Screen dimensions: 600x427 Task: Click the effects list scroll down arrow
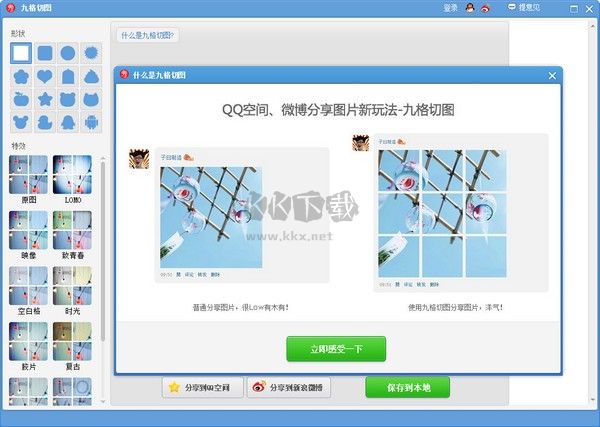103,401
